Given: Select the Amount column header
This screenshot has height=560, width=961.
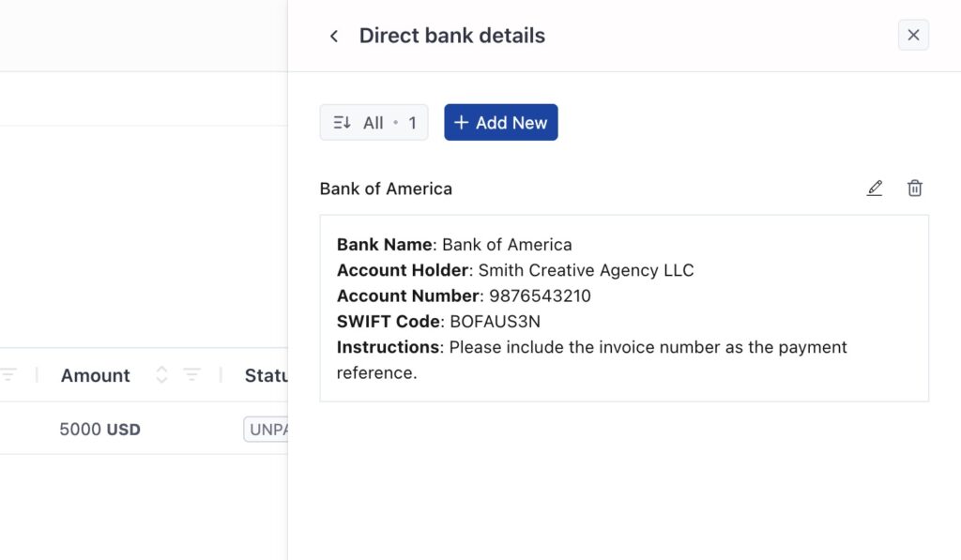Looking at the screenshot, I should 95,375.
